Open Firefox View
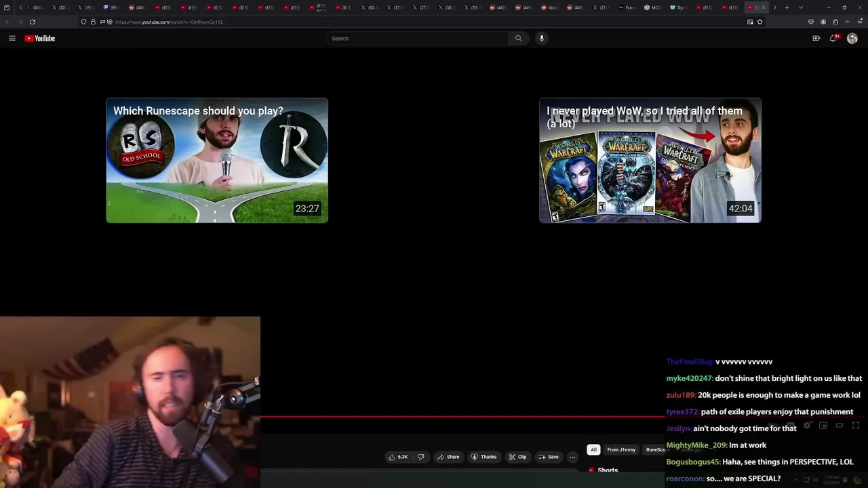The image size is (868, 488). tap(7, 7)
